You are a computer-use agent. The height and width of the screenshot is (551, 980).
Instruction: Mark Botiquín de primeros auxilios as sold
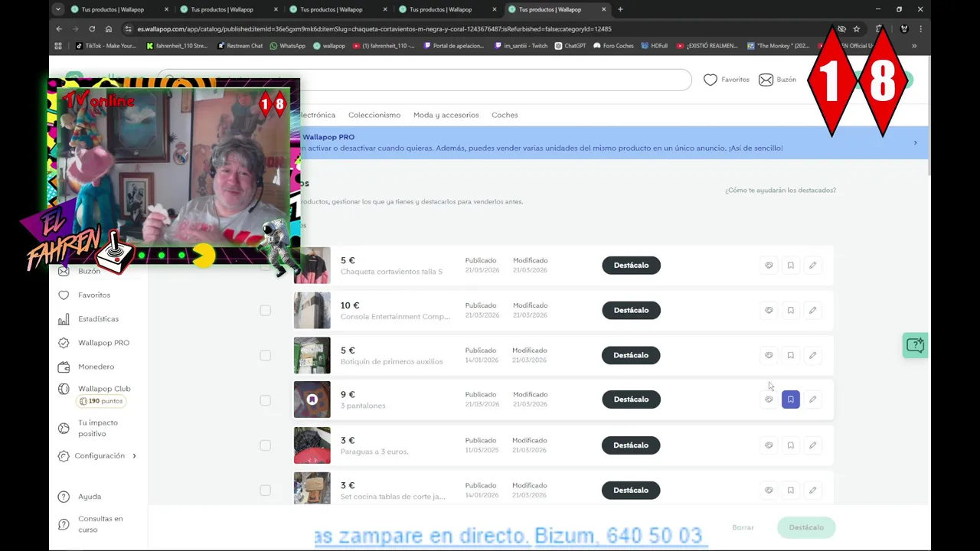(x=769, y=355)
